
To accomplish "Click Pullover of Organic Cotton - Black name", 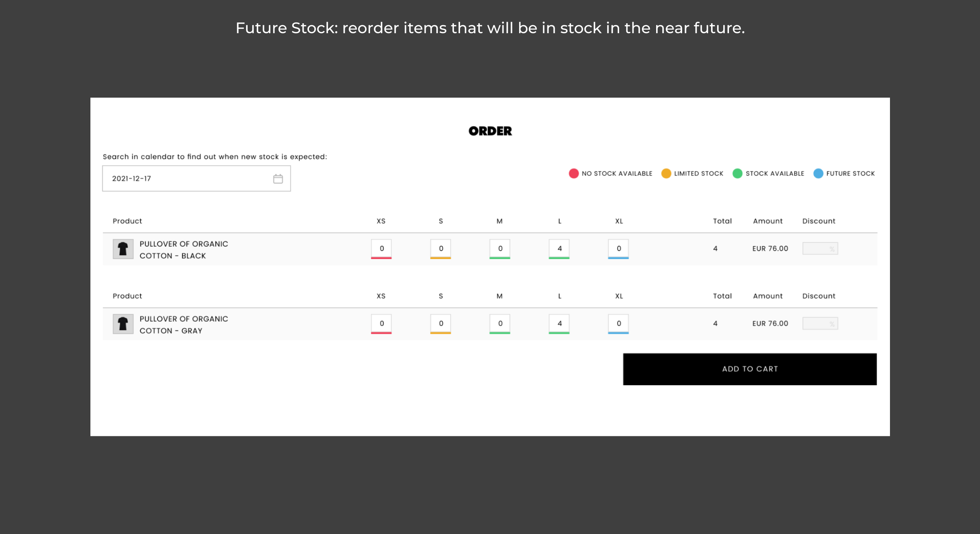I will point(183,250).
